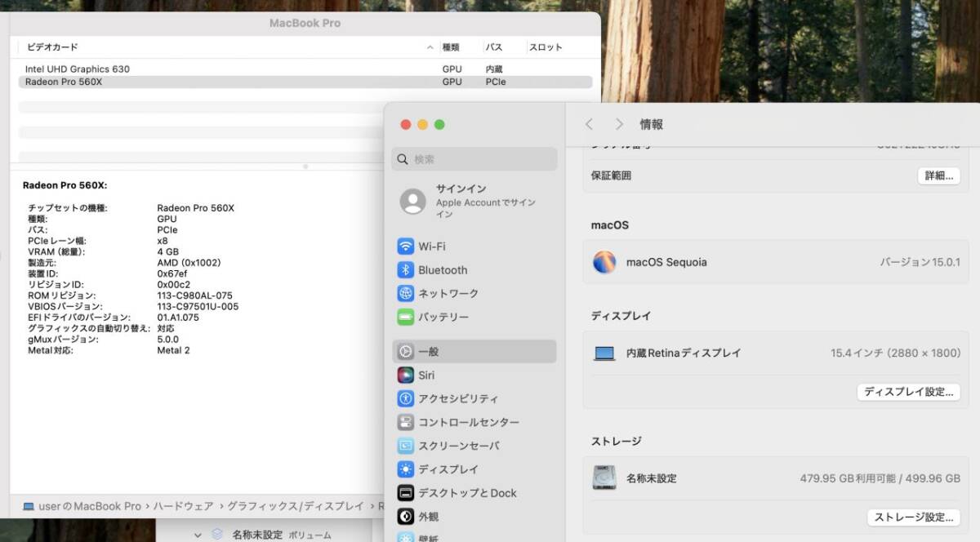Open the バッテリー battery icon
Screen dimensions: 980x542
[x=406, y=317]
